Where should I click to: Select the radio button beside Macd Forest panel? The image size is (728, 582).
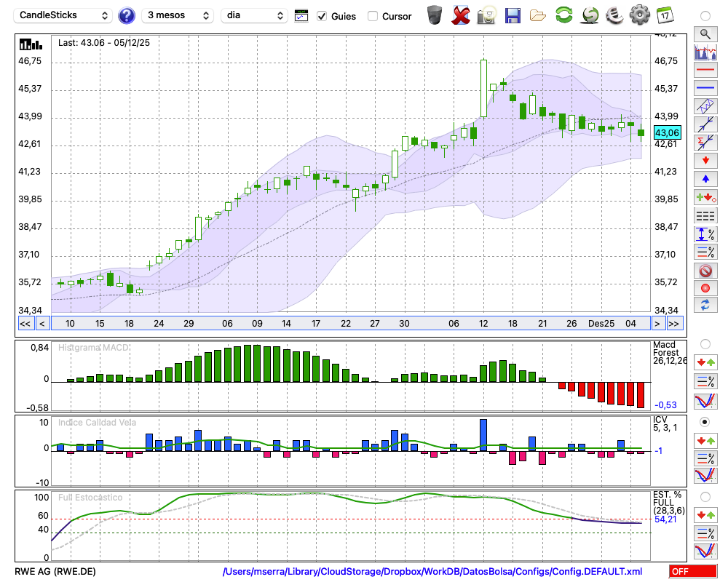coord(705,343)
